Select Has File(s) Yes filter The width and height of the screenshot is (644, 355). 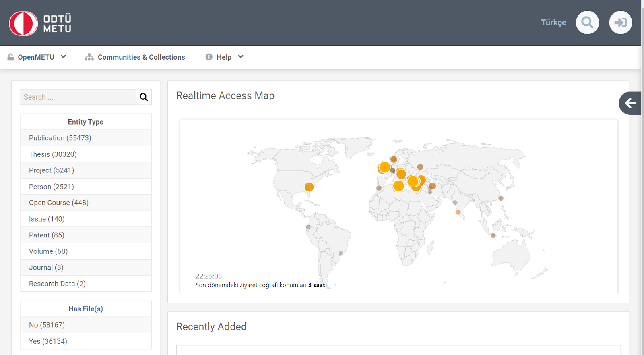coord(48,341)
